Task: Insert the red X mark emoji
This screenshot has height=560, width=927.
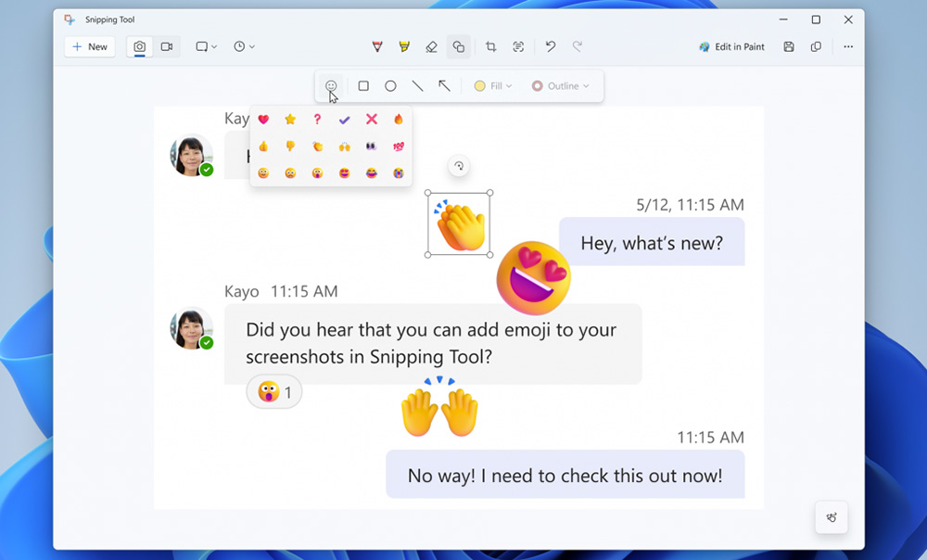Action: click(372, 120)
